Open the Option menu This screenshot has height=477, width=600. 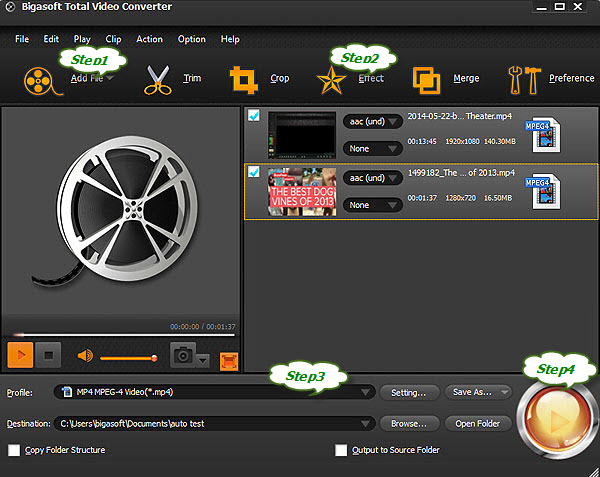(x=191, y=39)
